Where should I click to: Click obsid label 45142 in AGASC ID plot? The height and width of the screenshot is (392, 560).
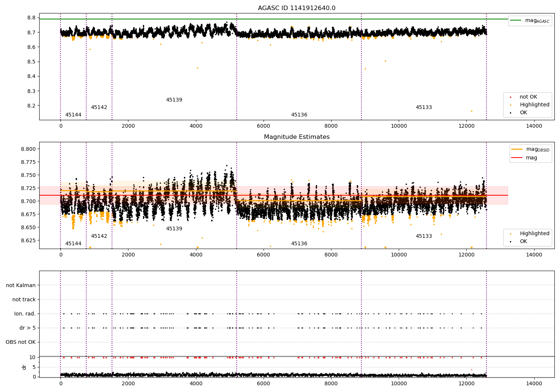pyautogui.click(x=99, y=108)
